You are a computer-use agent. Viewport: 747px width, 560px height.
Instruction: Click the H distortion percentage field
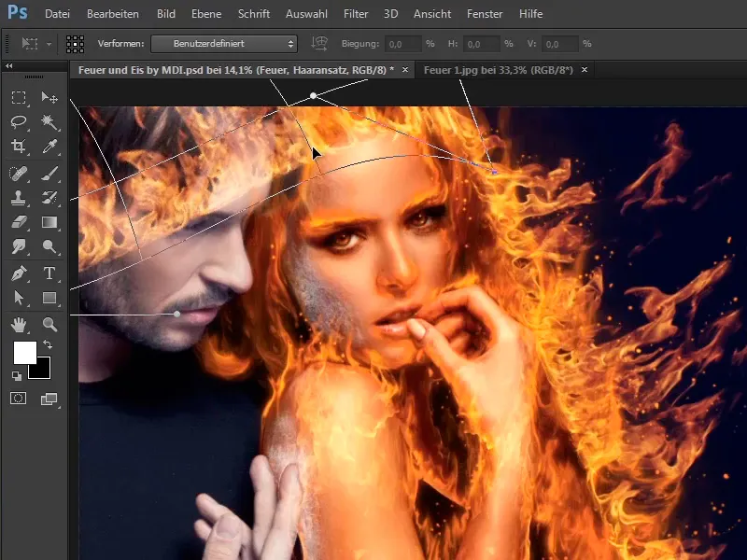(482, 44)
